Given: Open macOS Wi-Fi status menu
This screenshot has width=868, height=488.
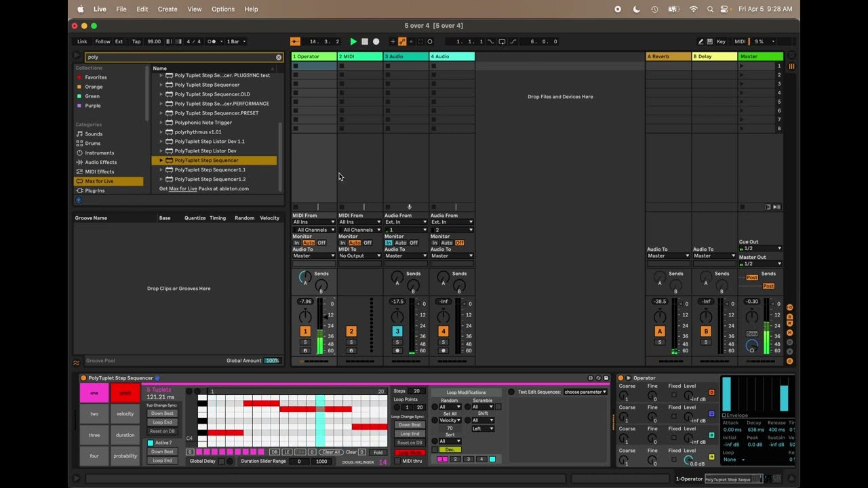Looking at the screenshot, I should [x=693, y=9].
